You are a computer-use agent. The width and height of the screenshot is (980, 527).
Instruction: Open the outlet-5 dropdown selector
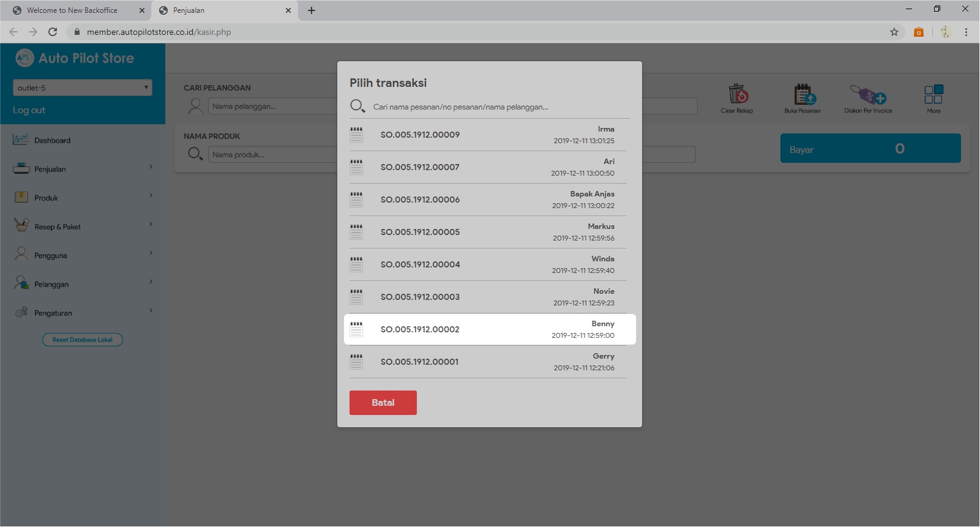coord(83,88)
